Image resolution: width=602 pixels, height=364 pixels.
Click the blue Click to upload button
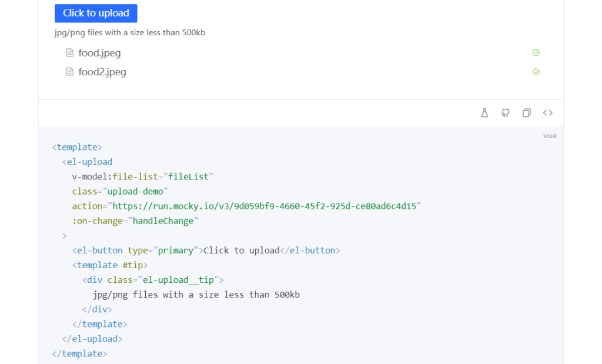[x=96, y=13]
